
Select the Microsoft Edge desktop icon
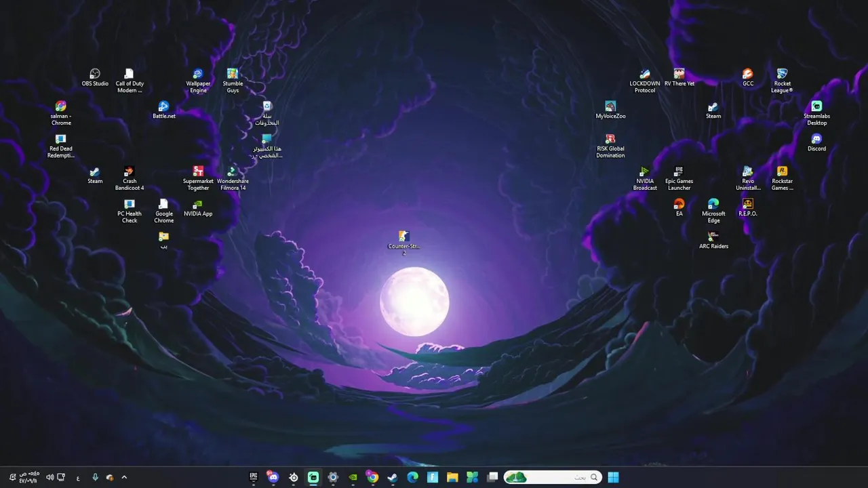click(x=713, y=210)
